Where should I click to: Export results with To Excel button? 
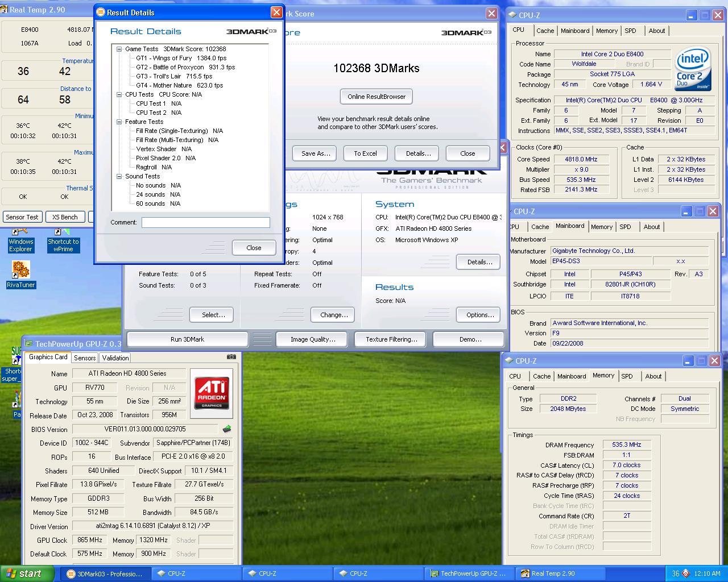point(365,153)
